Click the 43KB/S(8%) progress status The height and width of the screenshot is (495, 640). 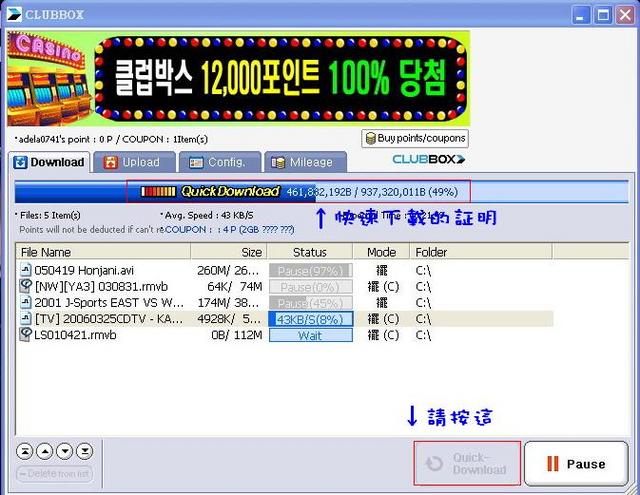[x=311, y=319]
